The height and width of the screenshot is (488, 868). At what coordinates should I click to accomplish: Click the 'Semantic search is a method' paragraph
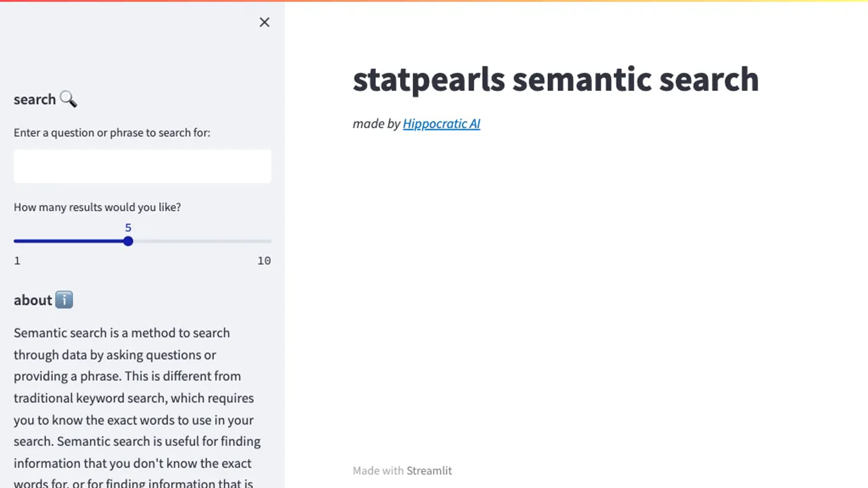pos(137,408)
